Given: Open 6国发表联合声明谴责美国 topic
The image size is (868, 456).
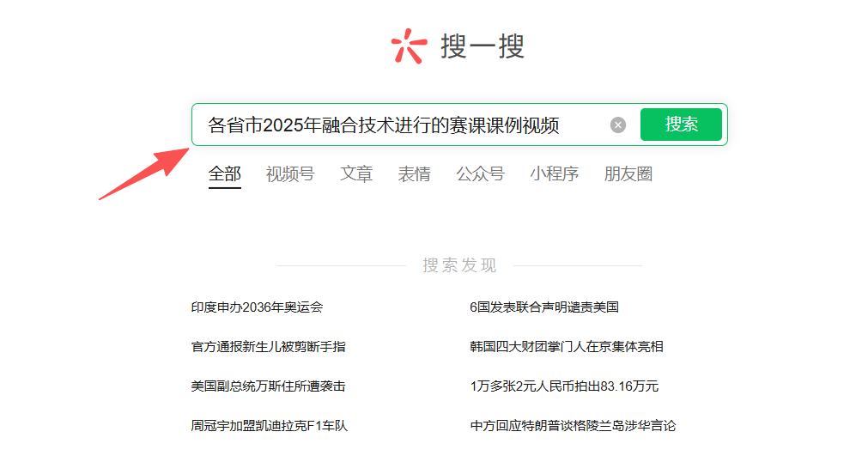Looking at the screenshot, I should [x=544, y=307].
